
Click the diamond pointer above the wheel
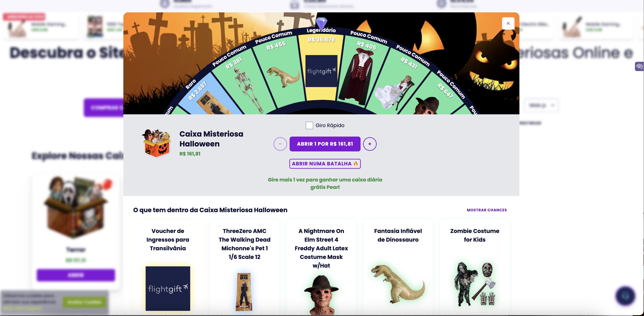click(322, 24)
